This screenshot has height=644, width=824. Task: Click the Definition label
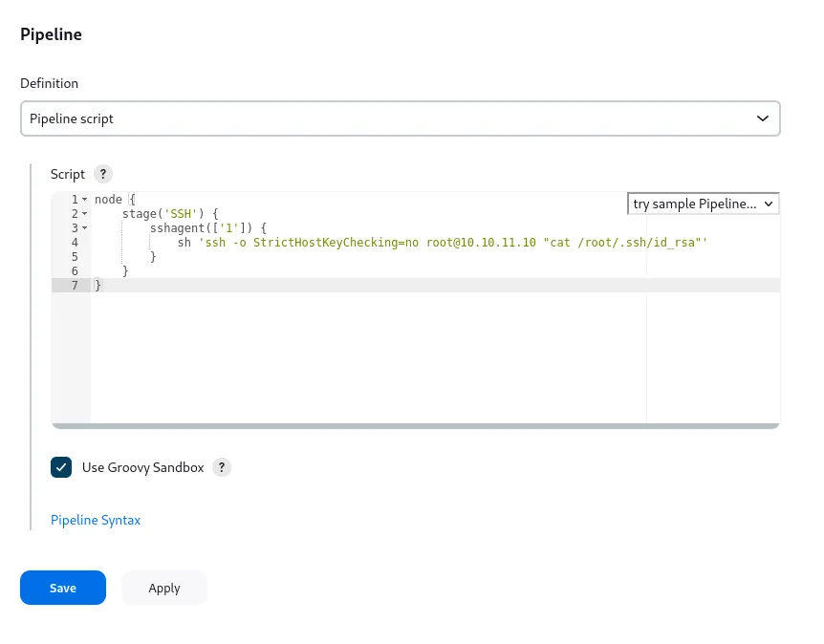50,83
